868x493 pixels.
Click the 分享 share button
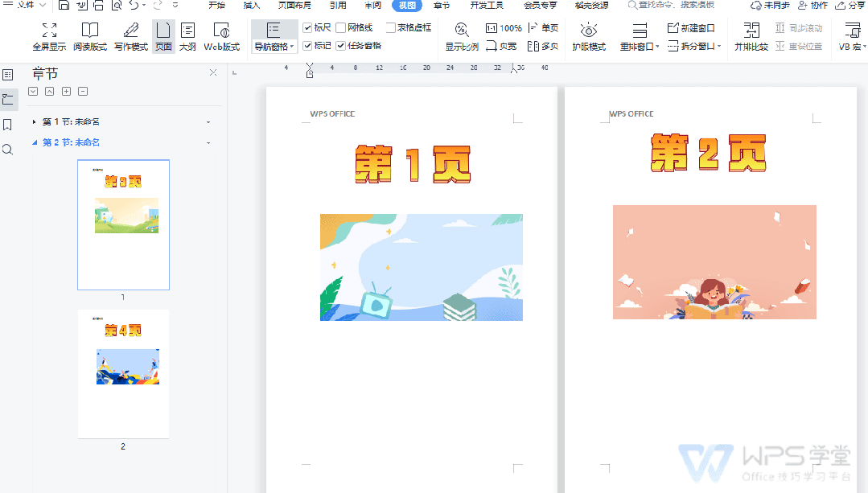849,6
